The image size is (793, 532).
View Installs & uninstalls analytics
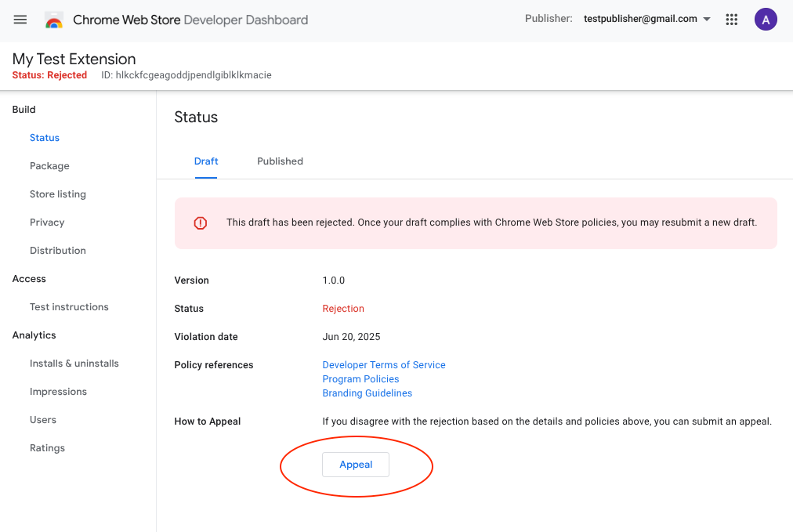tap(74, 363)
